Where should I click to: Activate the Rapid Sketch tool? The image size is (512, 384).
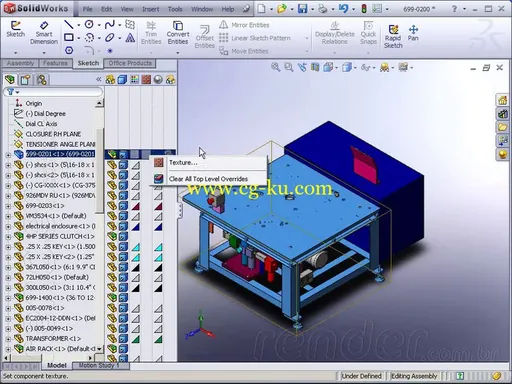(393, 36)
